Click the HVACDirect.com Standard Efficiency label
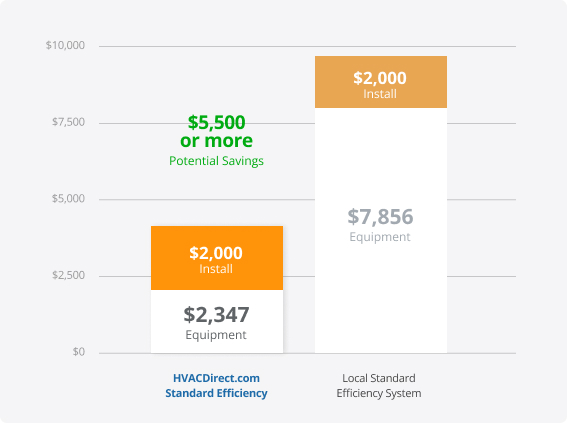This screenshot has width=567, height=423. tap(216, 385)
